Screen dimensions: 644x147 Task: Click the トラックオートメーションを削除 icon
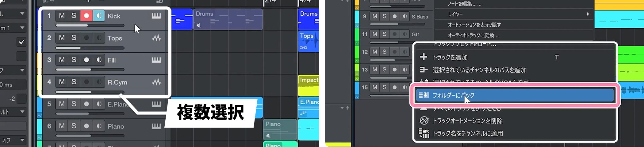[x=424, y=121]
